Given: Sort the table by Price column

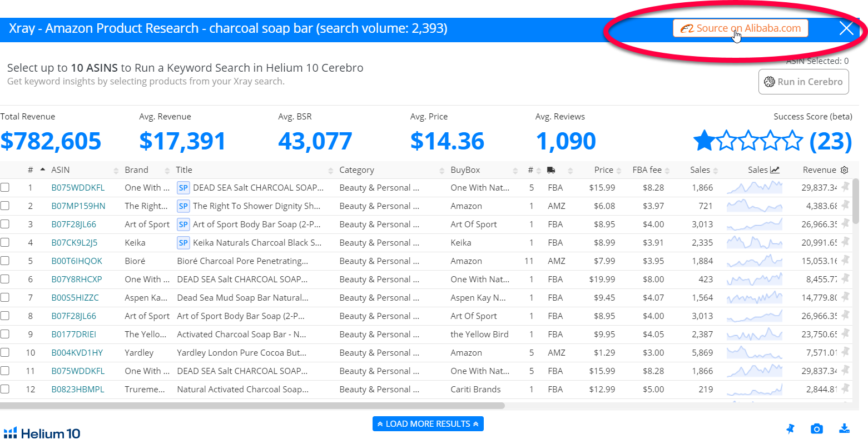Looking at the screenshot, I should coord(604,170).
